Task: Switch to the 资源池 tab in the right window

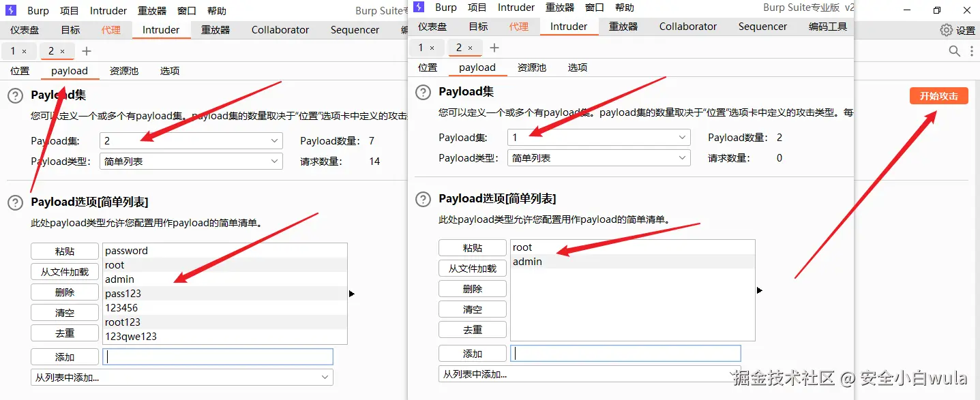Action: [x=532, y=67]
